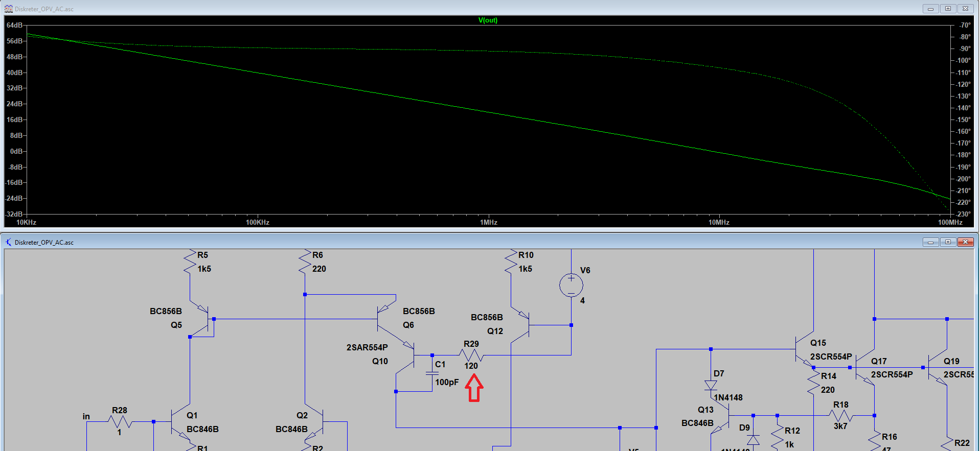Click the -32dB label on magnitude axis
Image resolution: width=980 pixels, height=451 pixels.
point(14,214)
